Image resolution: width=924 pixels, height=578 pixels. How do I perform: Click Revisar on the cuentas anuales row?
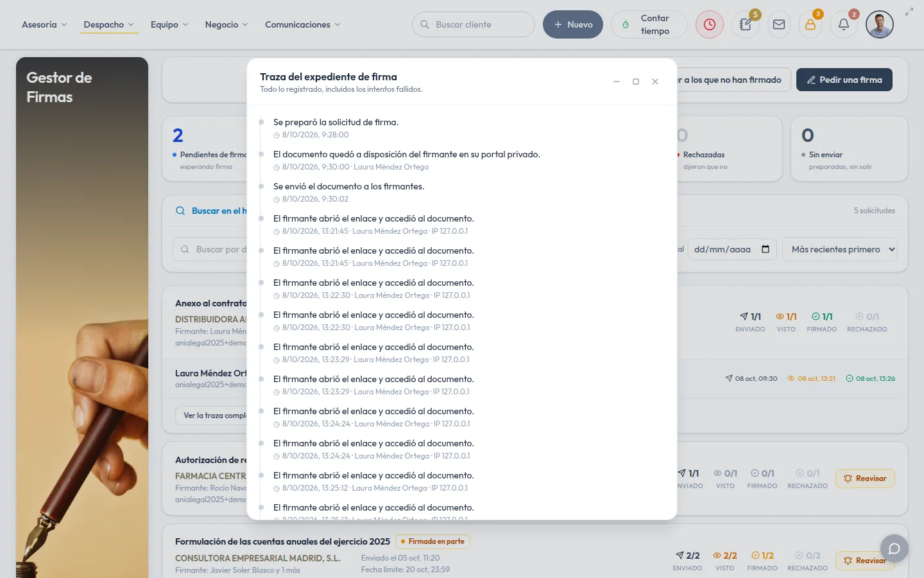click(x=865, y=561)
